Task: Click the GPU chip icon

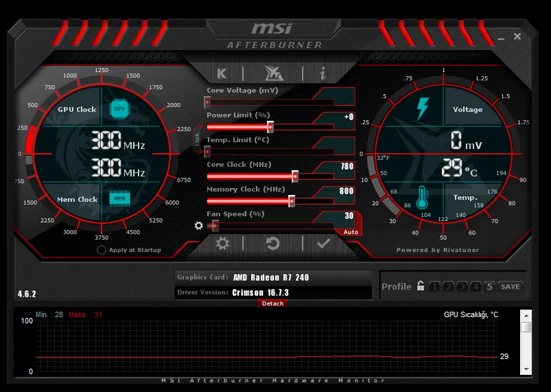Action: [119, 108]
